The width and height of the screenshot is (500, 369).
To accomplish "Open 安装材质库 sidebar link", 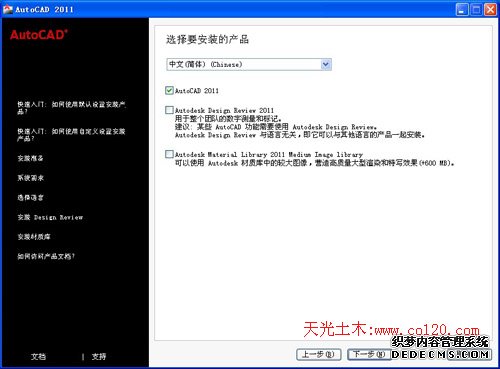I will point(34,237).
